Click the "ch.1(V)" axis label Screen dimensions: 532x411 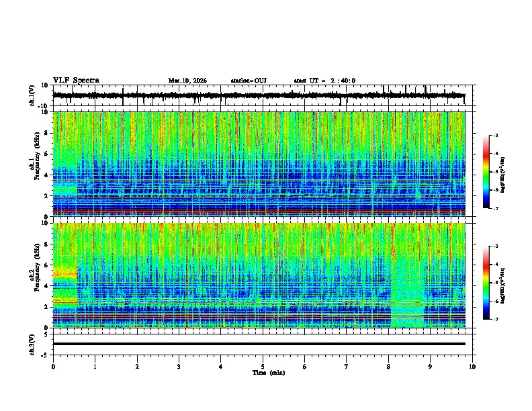32,95
